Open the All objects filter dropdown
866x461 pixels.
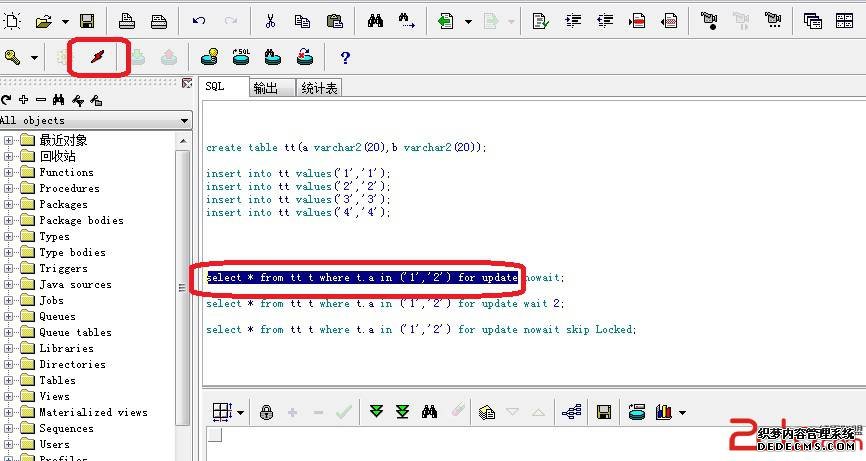click(184, 120)
